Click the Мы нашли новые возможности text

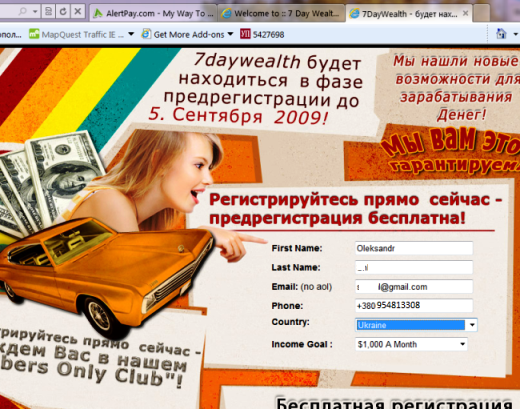tap(456, 88)
